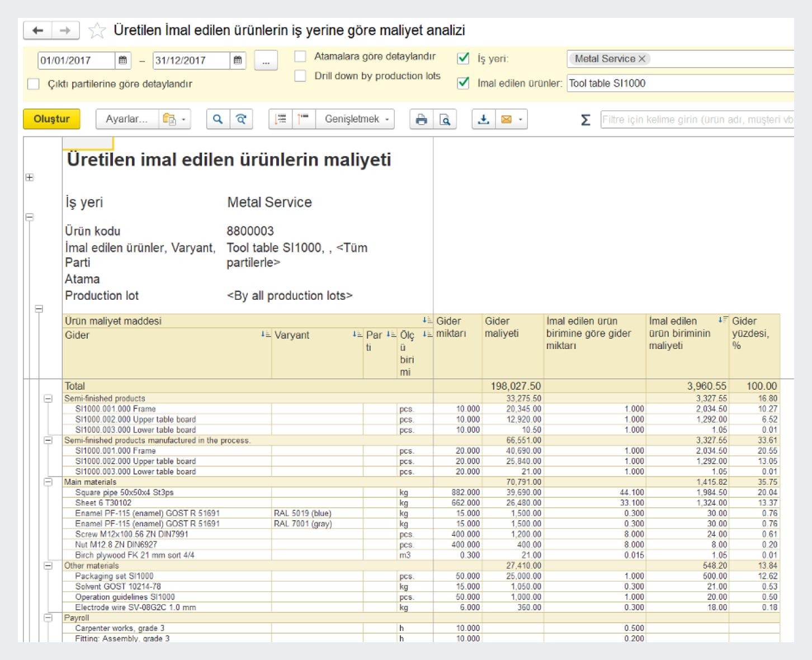Open the email send dropdown arrow
This screenshot has height=660, width=812.
(521, 120)
